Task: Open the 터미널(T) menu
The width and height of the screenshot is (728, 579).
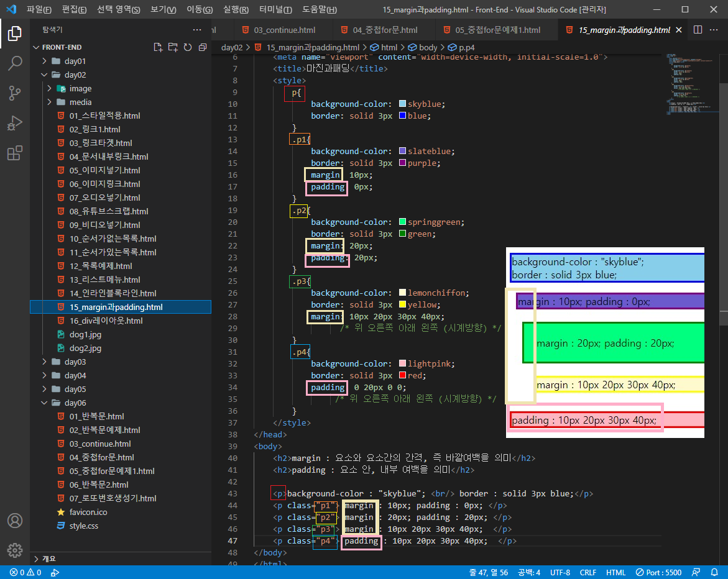Action: coord(275,9)
